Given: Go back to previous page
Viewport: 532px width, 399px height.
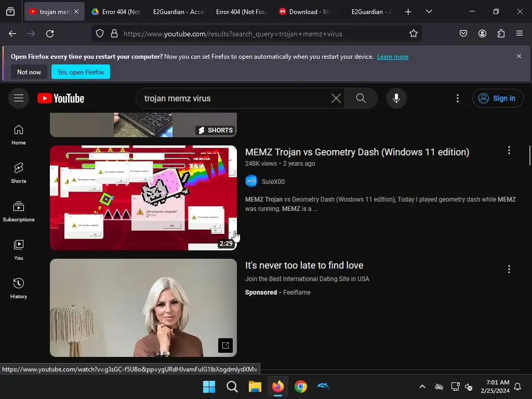Looking at the screenshot, I should pyautogui.click(x=12, y=34).
